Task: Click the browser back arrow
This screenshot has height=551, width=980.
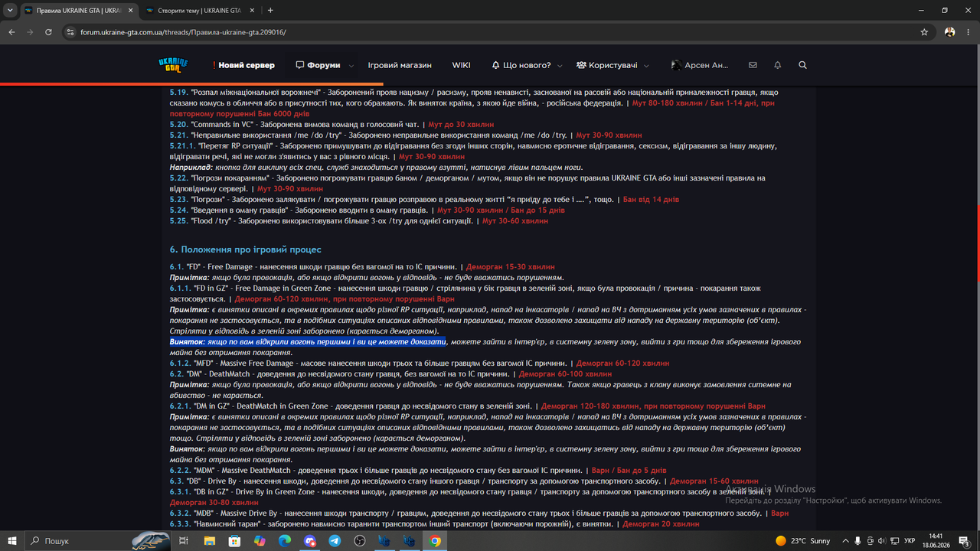Action: (11, 32)
